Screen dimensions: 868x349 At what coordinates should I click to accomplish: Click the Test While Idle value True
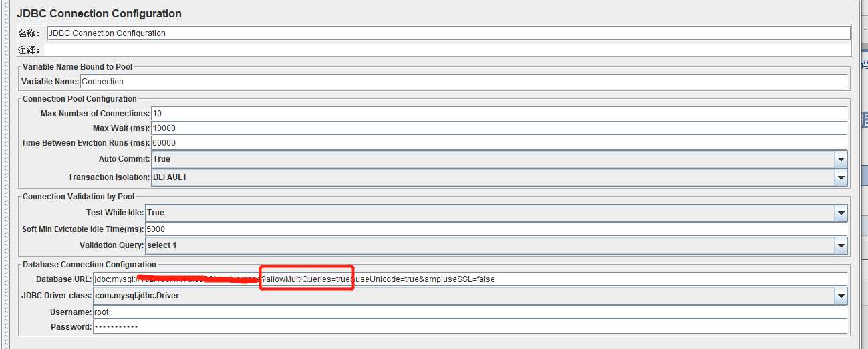click(x=156, y=213)
